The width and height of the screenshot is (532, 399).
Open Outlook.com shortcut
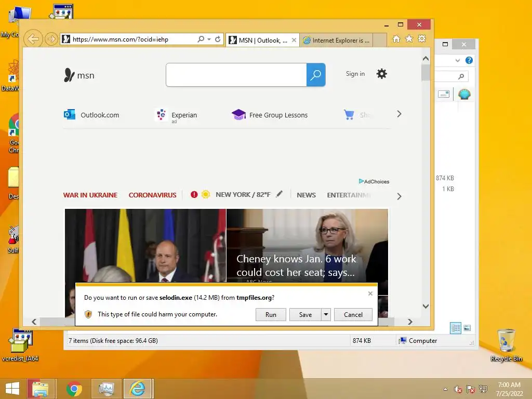point(91,115)
